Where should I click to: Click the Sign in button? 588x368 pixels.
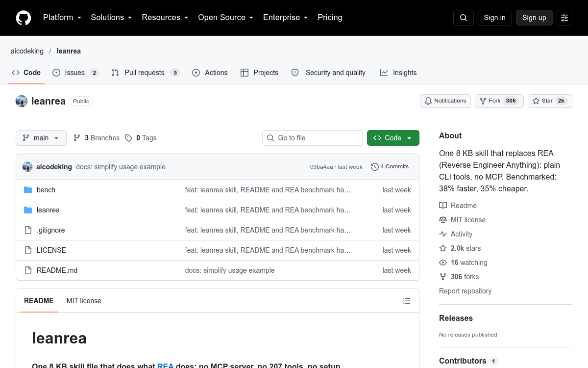pos(494,18)
